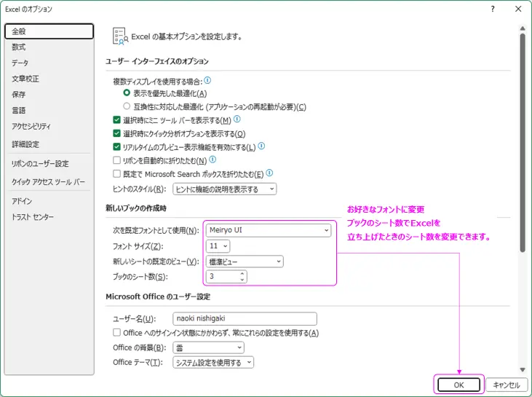Open Office の背景 dropdown

(208, 347)
